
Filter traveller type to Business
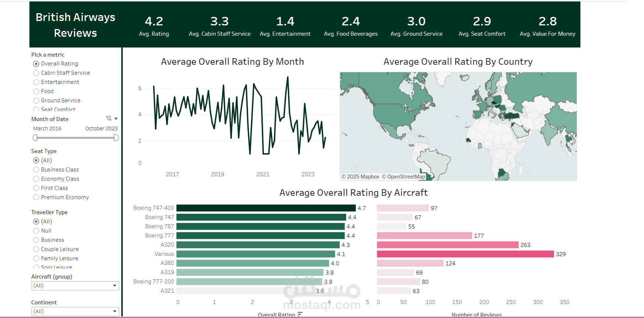49,240
